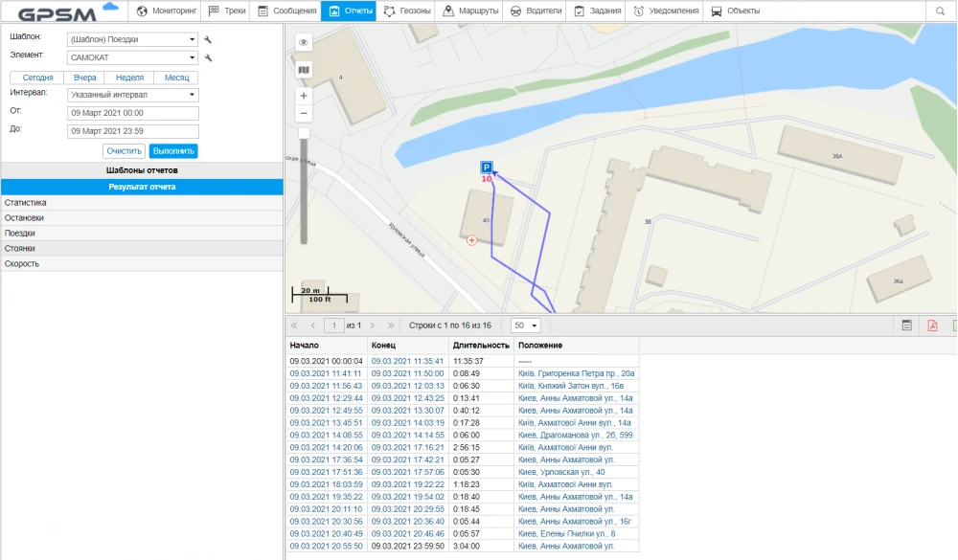The height and width of the screenshot is (560, 958).
Task: Click the print report icon above table
Action: pyautogui.click(x=906, y=325)
